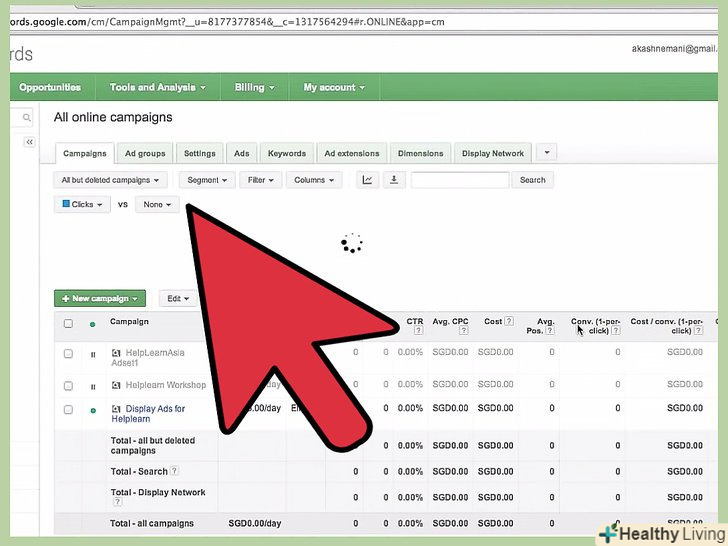This screenshot has width=728, height=546.
Task: Check the box for Helplearn Workshop row
Action: click(68, 386)
